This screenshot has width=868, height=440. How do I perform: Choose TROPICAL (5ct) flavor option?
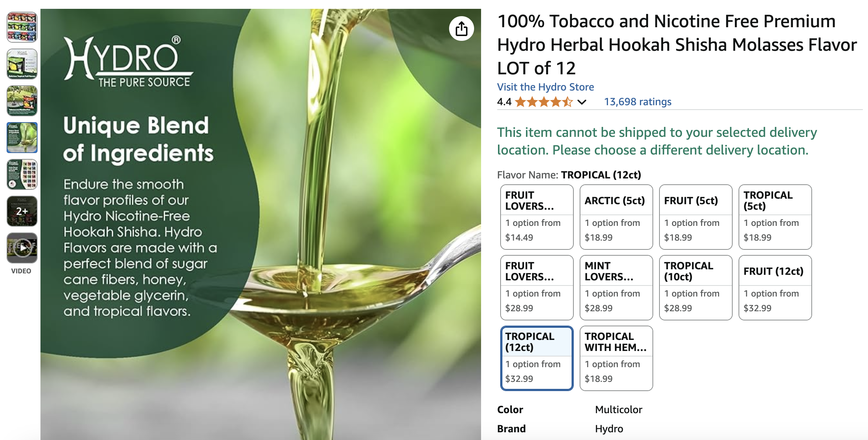coord(775,217)
